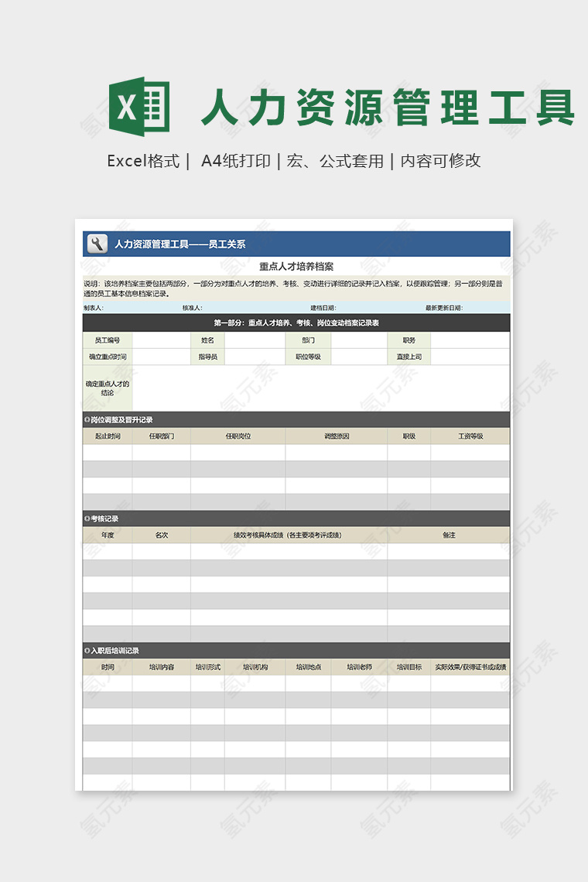The height and width of the screenshot is (882, 588).
Task: Click the 培训内容 column header
Action: click(162, 667)
